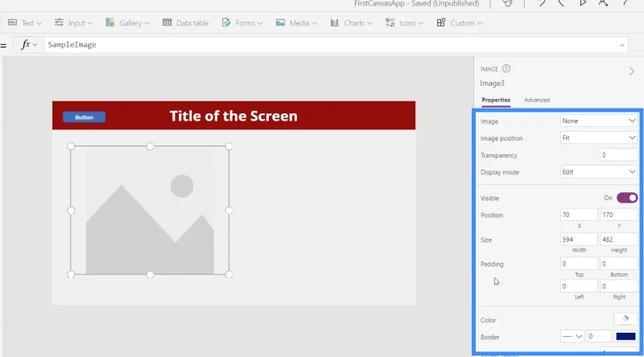Preview the app with Play icon
644x357 pixels.
tap(583, 3)
